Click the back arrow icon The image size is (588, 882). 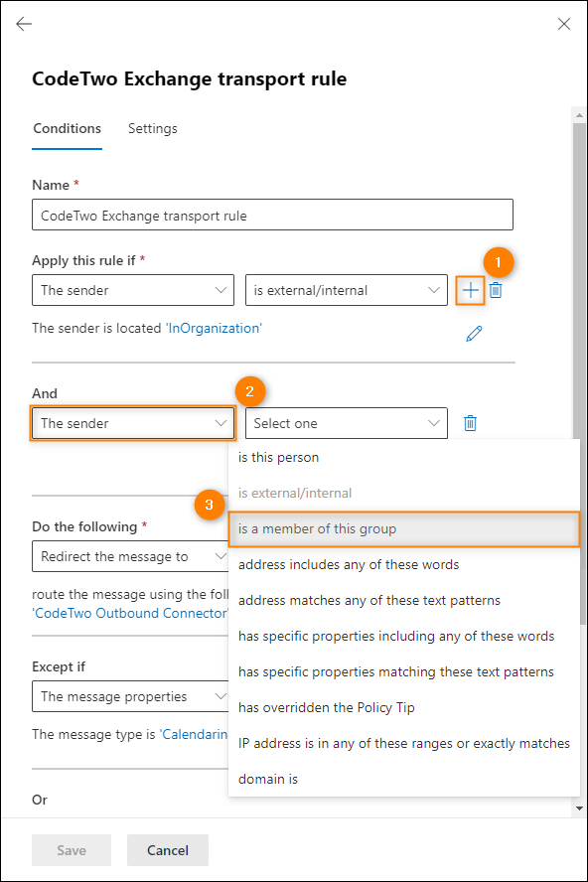click(x=24, y=24)
